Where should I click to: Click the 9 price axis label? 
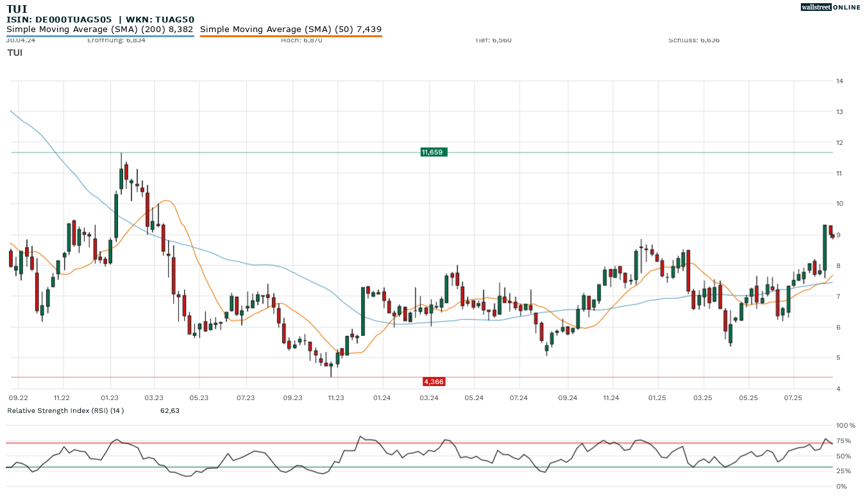(x=838, y=235)
